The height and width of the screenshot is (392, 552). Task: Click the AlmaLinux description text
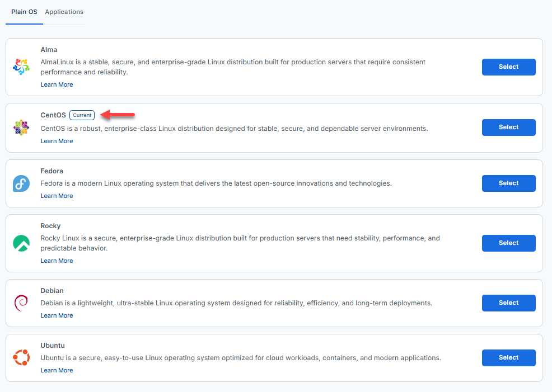(233, 67)
